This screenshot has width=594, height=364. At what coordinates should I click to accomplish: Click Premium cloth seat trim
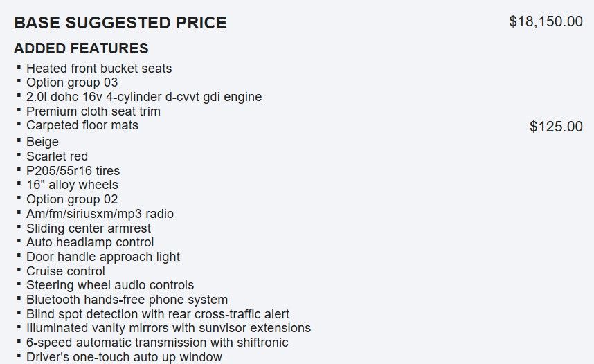(93, 111)
